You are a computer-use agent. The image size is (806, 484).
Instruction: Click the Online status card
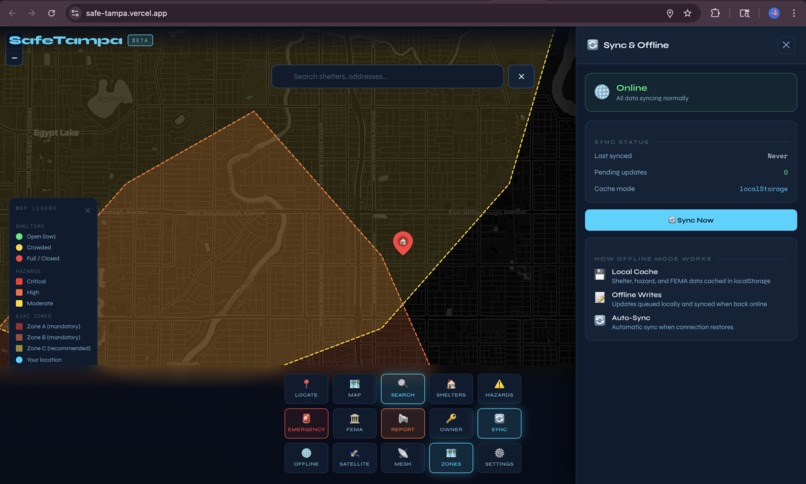(x=691, y=92)
